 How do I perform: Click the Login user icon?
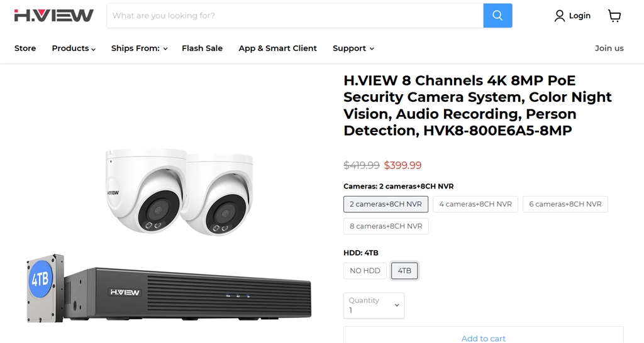tap(559, 16)
